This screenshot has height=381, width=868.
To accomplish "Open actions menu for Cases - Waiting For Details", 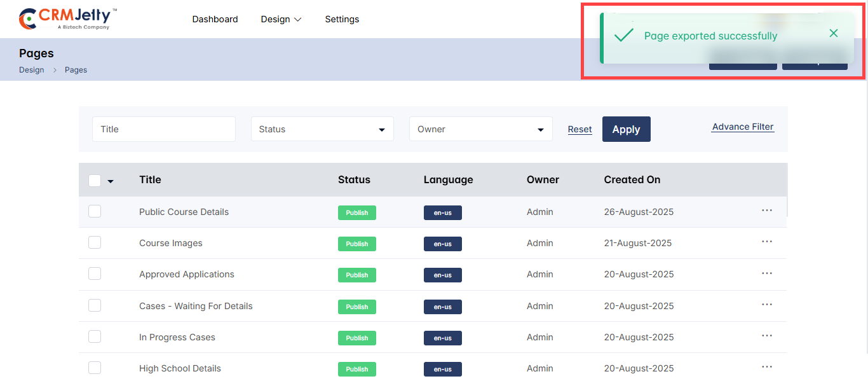I will 766,305.
